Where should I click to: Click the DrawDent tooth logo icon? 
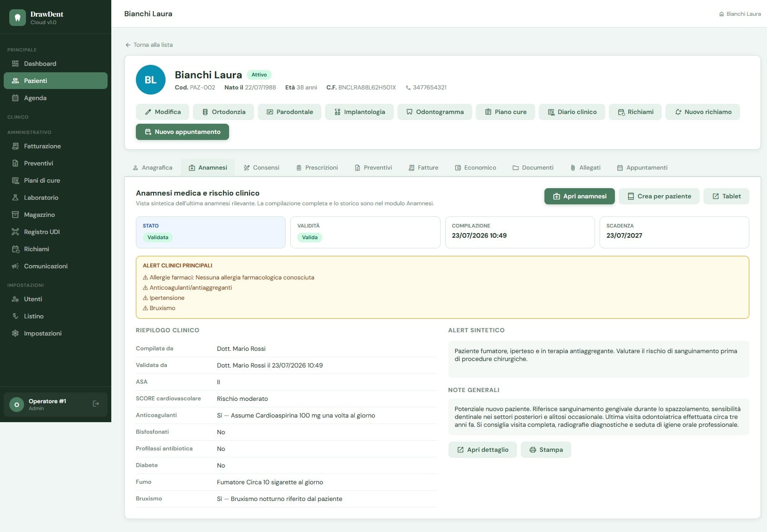click(x=18, y=18)
